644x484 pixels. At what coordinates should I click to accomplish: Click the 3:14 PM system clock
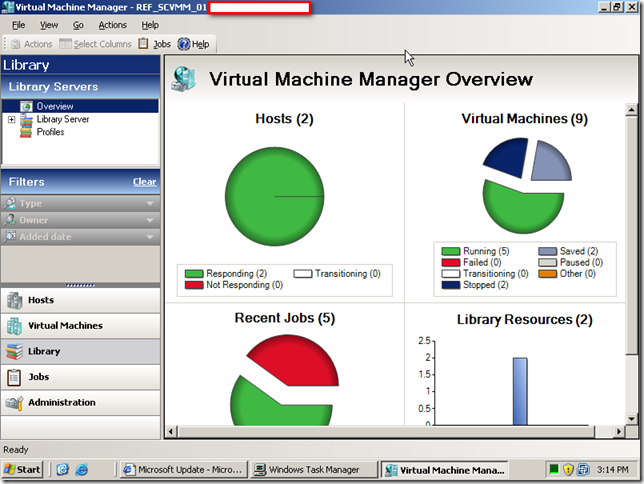click(x=612, y=469)
